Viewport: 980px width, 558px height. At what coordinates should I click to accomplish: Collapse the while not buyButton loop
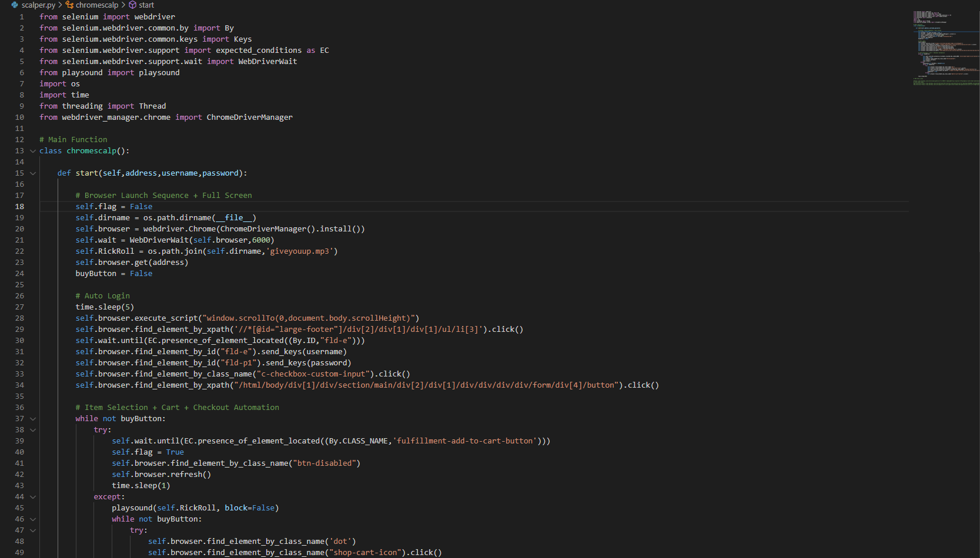pyautogui.click(x=33, y=418)
